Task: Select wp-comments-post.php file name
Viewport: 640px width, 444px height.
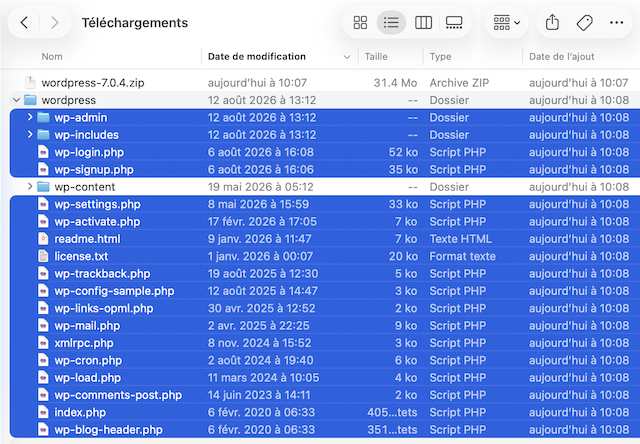Action: coord(118,395)
